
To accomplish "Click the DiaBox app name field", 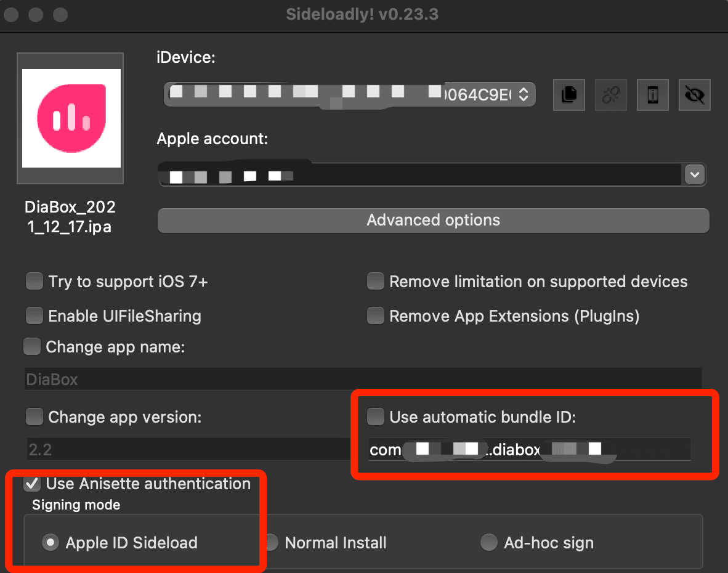I will (x=363, y=380).
